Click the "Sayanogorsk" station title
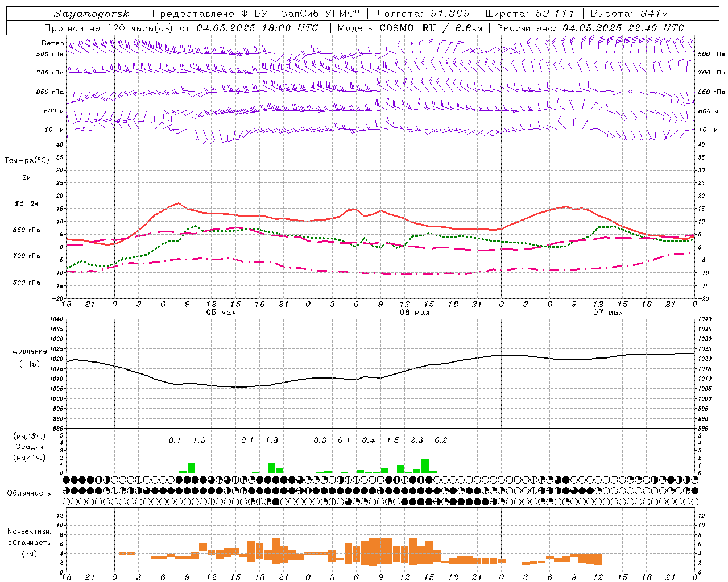The height and width of the screenshot is (582, 728). [91, 14]
